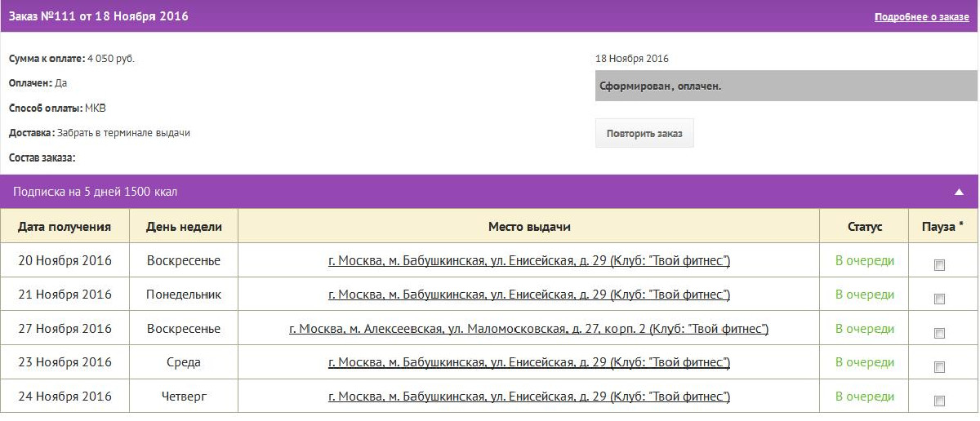Tick the pause checkbox for 24 Ноября 2016

(x=939, y=401)
